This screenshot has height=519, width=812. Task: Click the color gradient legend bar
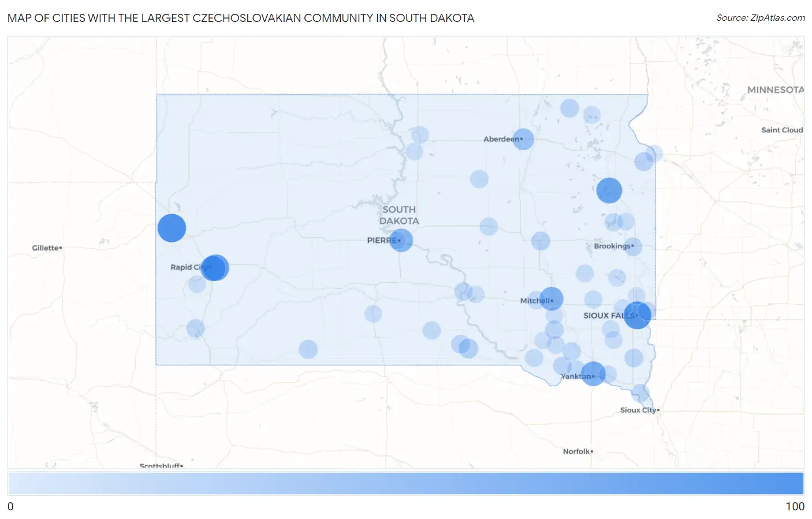click(405, 484)
